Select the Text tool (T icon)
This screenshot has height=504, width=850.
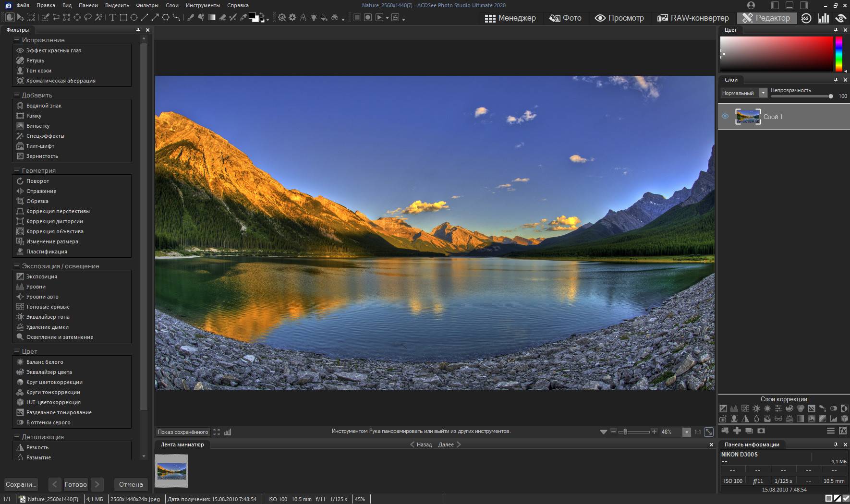tap(113, 17)
